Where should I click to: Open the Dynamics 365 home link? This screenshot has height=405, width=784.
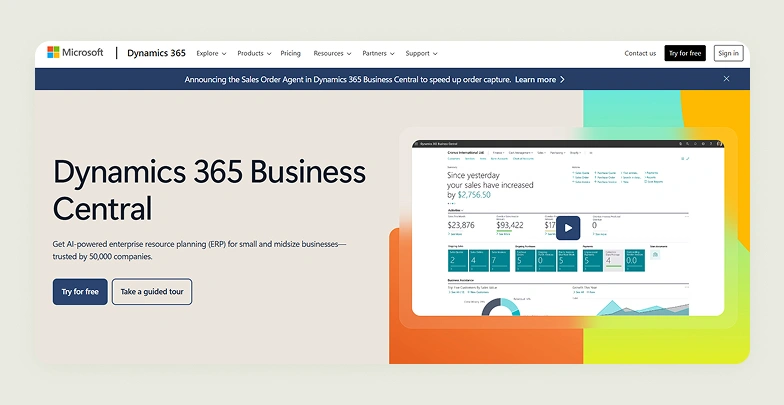tap(156, 53)
